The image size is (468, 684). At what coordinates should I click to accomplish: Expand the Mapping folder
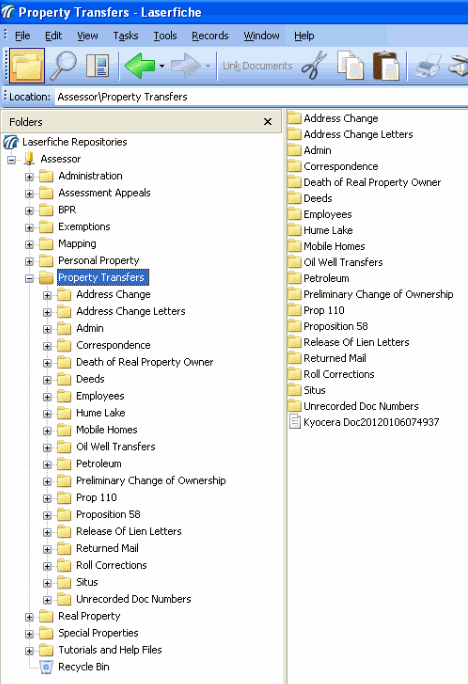[x=29, y=244]
